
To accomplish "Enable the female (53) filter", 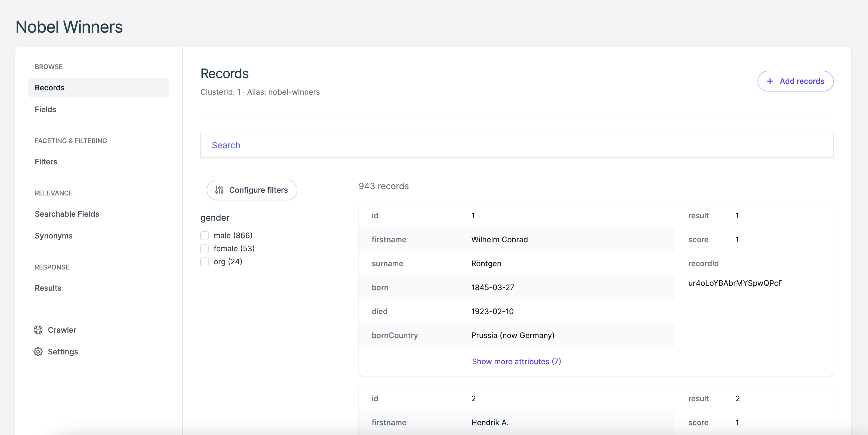I will pos(205,249).
